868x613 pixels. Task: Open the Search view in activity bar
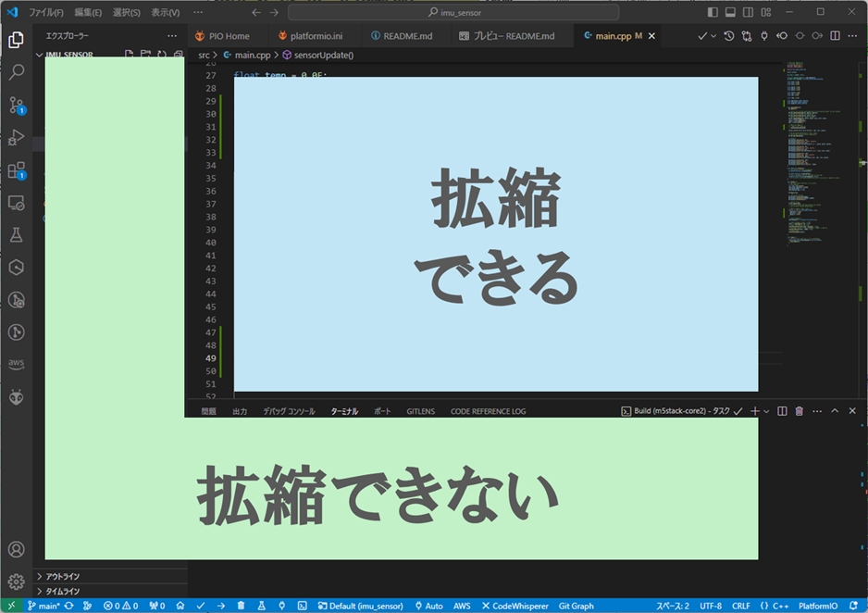coord(16,72)
